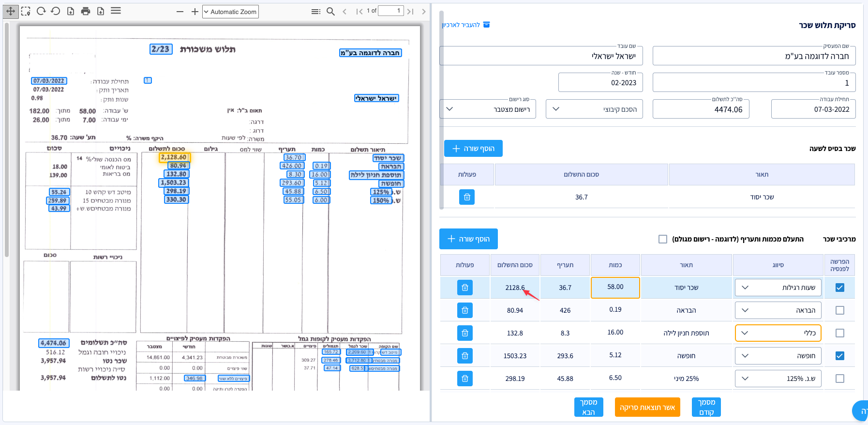Jump to the last page of the document
This screenshot has height=425, width=868.
click(x=410, y=11)
